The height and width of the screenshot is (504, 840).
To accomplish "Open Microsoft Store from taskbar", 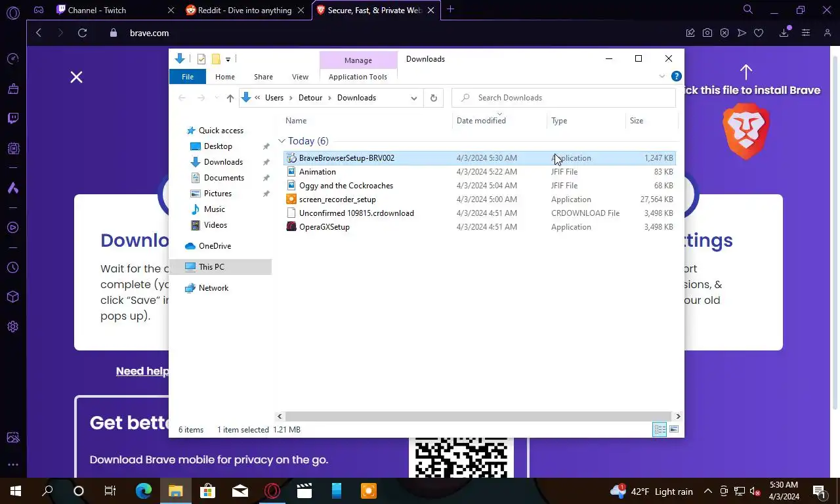I will click(208, 491).
